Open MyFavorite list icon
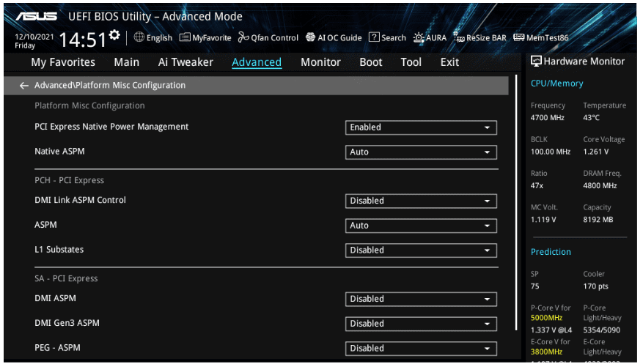Image resolution: width=643 pixels, height=364 pixels. click(x=185, y=37)
